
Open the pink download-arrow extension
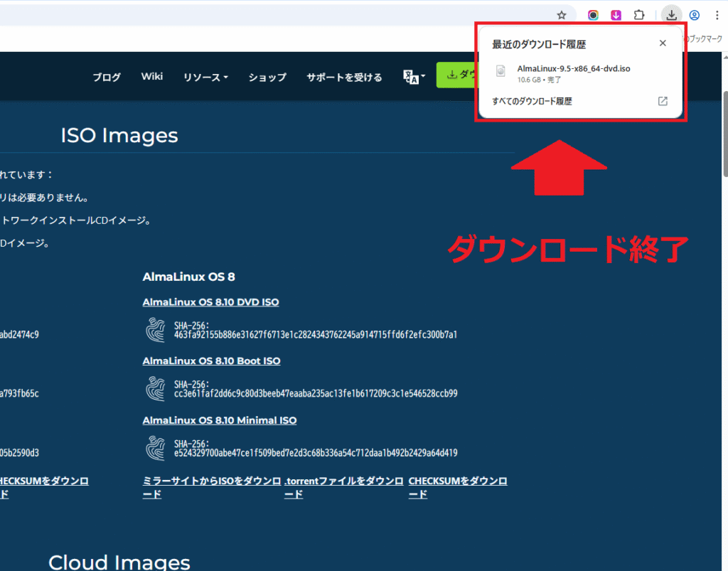[616, 16]
